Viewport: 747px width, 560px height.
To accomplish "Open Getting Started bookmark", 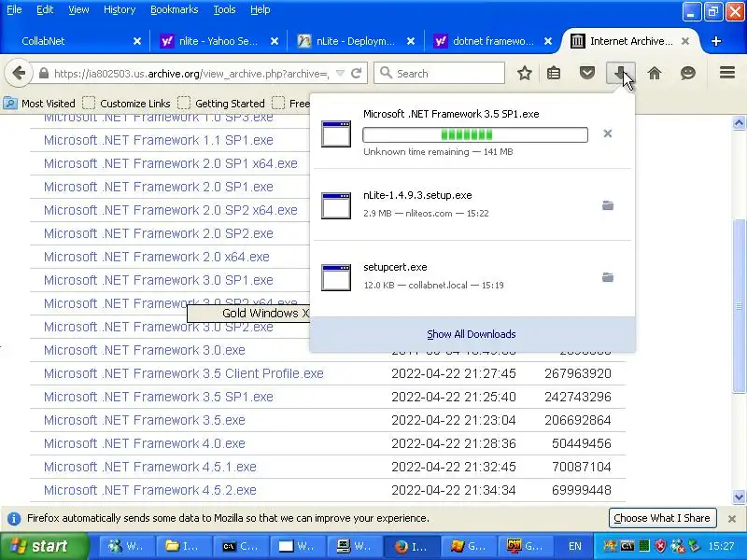I will click(x=221, y=104).
